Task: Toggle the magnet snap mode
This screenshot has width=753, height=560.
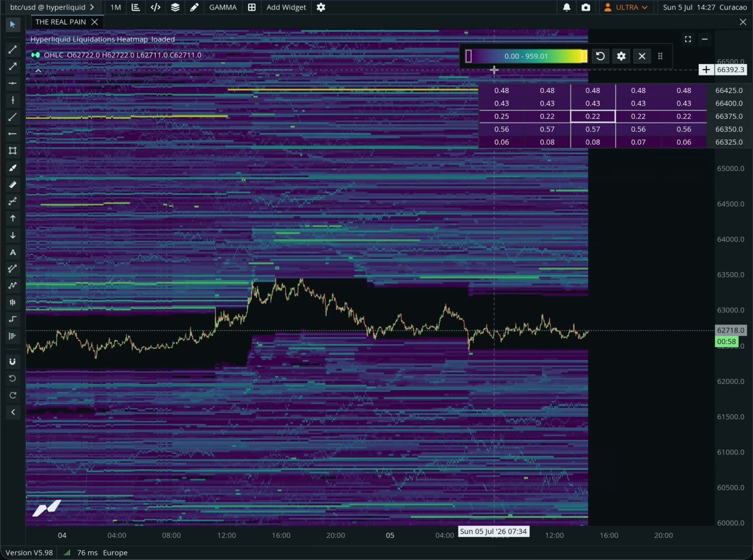Action: tap(13, 362)
